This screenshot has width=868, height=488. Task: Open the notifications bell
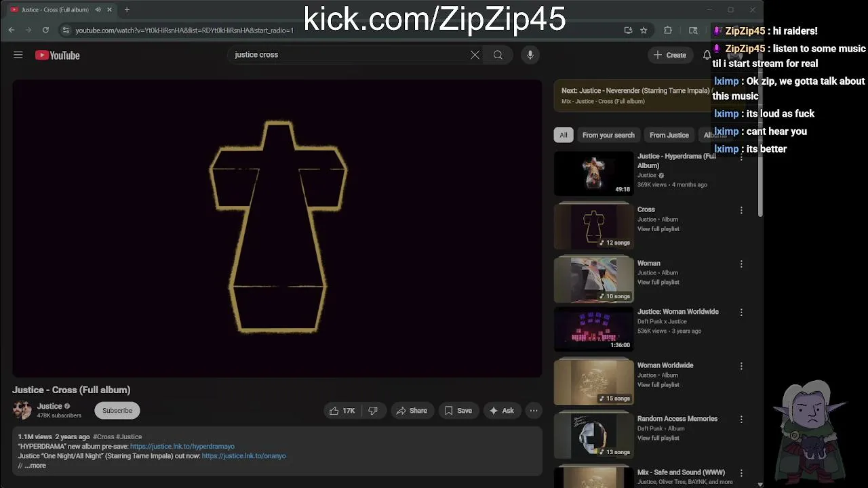[707, 55]
